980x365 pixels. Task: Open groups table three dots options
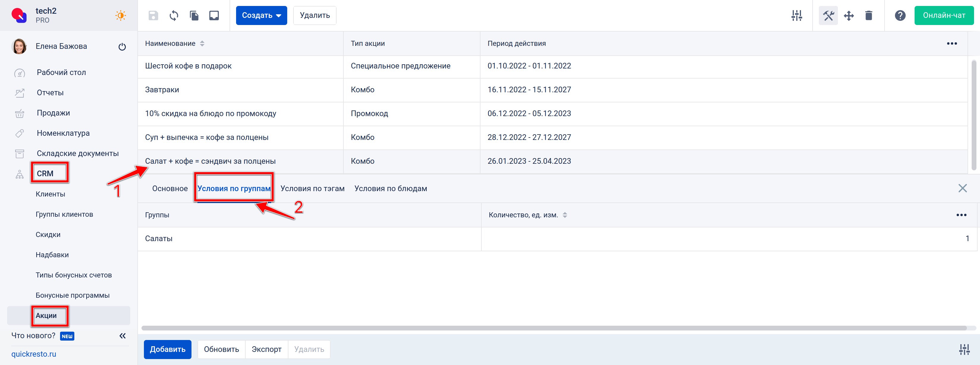point(961,215)
